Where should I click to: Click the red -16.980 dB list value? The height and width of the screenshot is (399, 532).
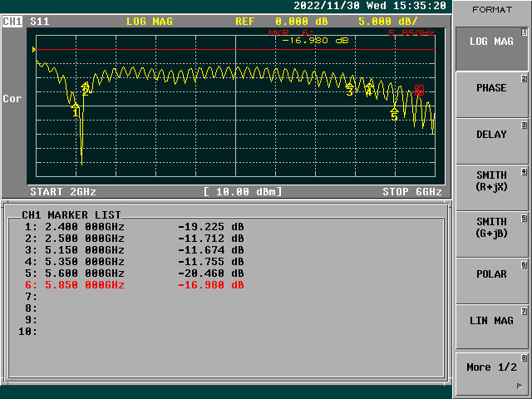coord(210,284)
